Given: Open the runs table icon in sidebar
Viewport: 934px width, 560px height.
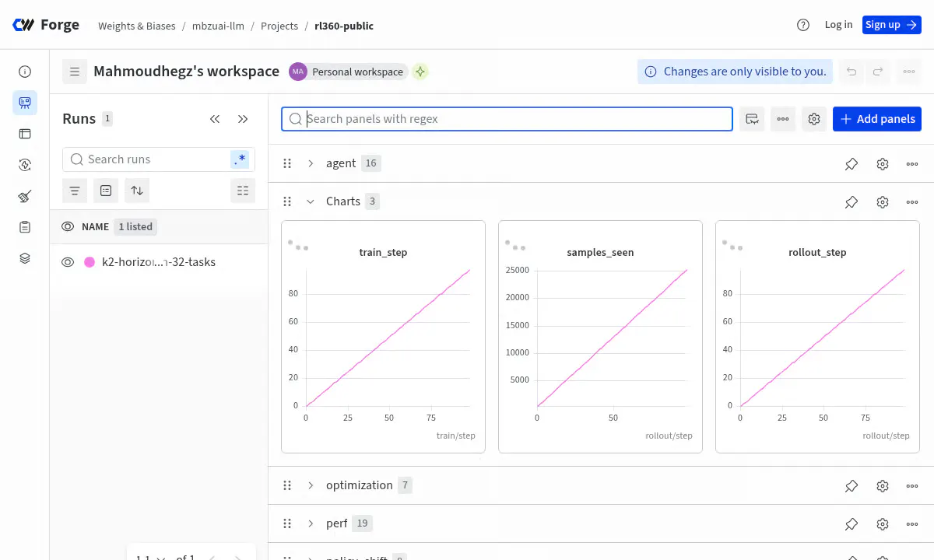Looking at the screenshot, I should click(x=25, y=134).
